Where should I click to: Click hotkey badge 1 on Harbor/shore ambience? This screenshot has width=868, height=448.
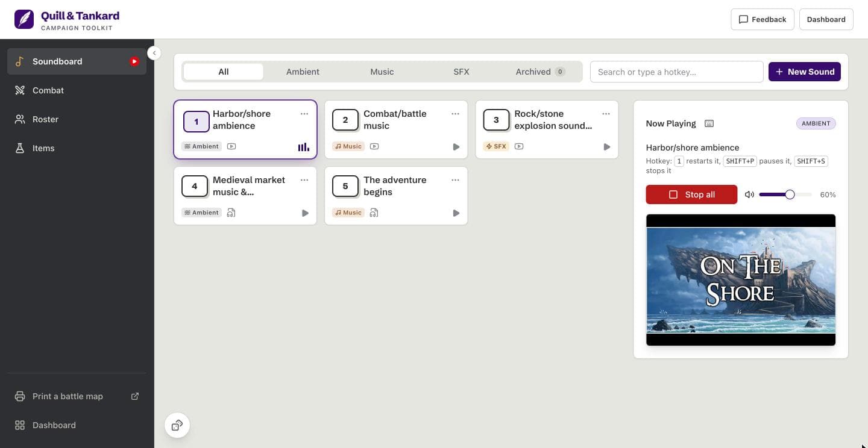tap(197, 122)
